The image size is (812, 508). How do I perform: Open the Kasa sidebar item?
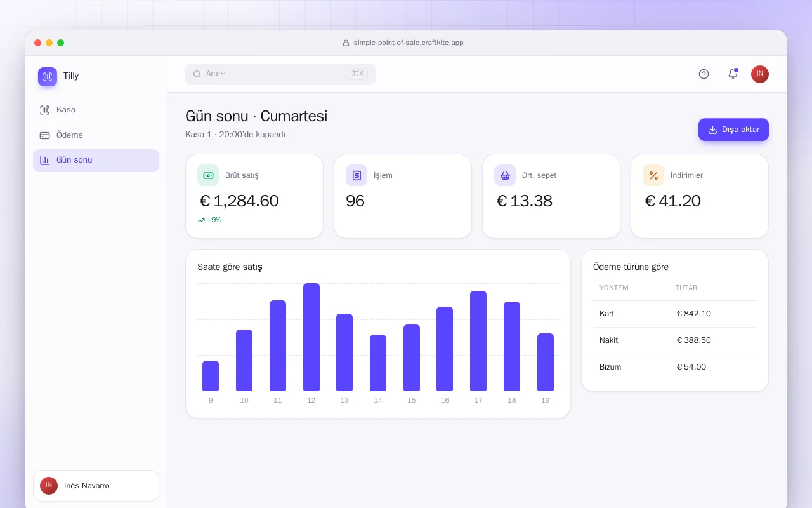[x=96, y=110]
